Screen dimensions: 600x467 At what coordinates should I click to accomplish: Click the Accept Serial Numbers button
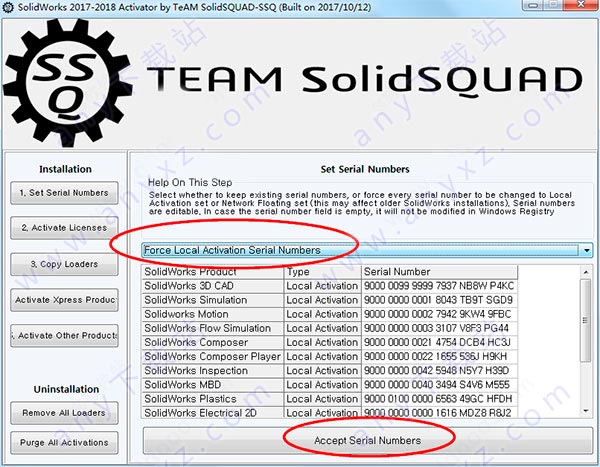(x=368, y=441)
